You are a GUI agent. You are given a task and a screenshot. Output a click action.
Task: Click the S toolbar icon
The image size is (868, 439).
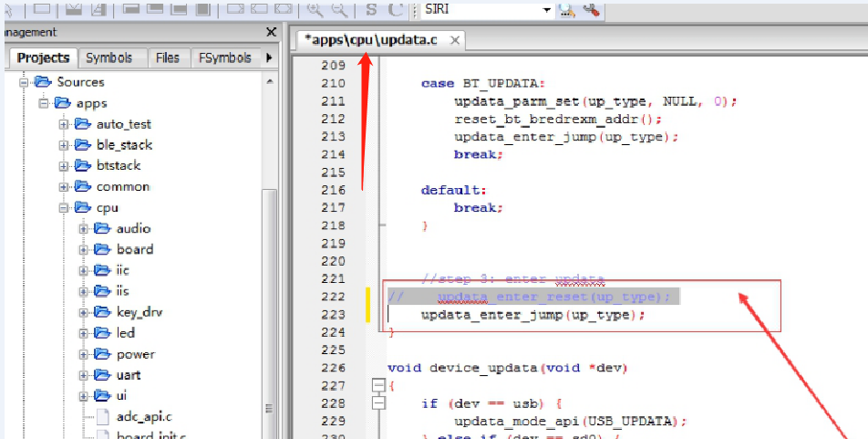coord(371,9)
